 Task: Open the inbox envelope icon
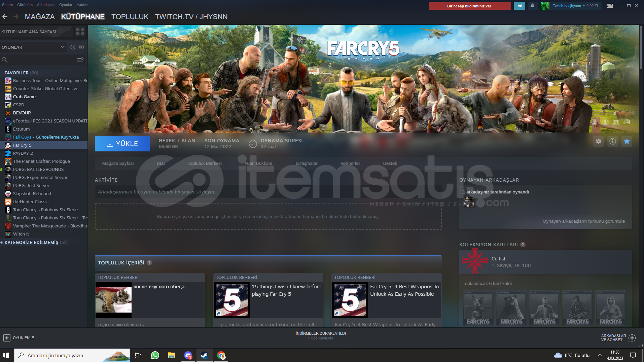pyautogui.click(x=532, y=6)
